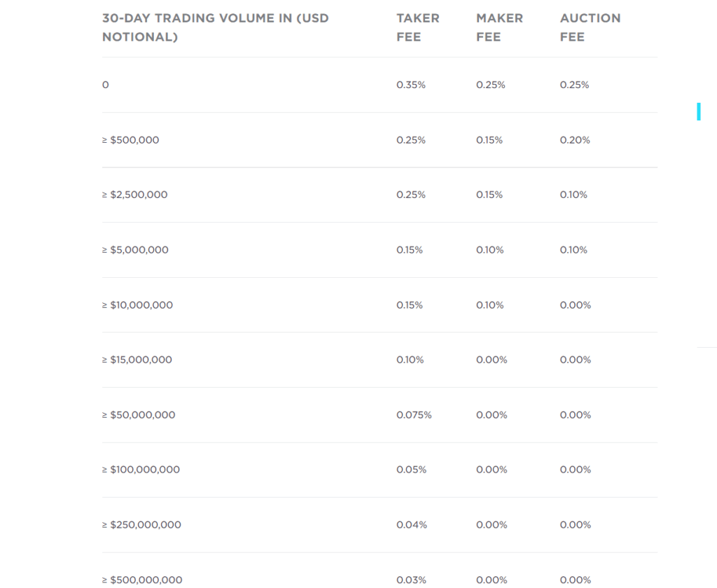Click the 0.04% taker fee value

point(412,525)
